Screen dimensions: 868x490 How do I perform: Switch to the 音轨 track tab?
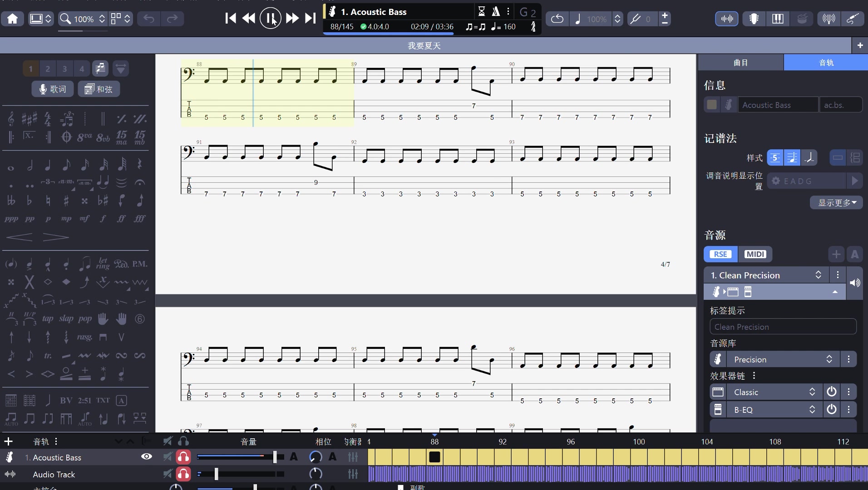826,62
